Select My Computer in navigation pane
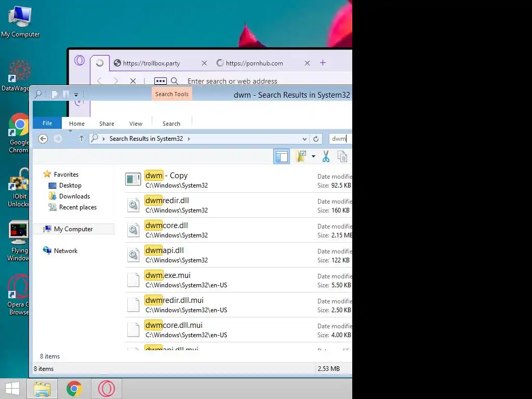The height and width of the screenshot is (399, 532). (74, 229)
